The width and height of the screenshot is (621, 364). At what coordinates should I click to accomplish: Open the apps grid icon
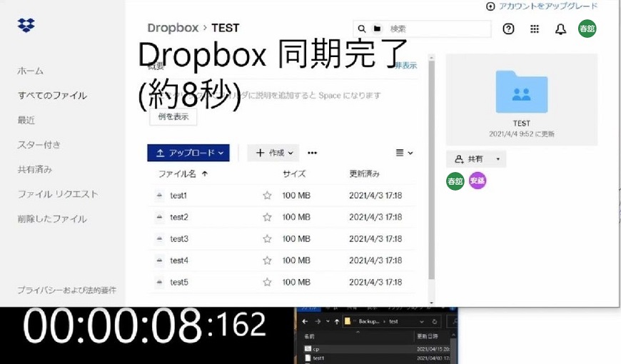(x=535, y=29)
